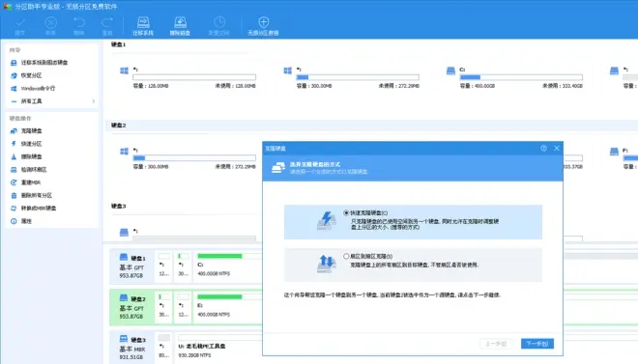
Task: Click the help question-mark icon in 克隆硬盘 dialog
Action: coord(543,149)
